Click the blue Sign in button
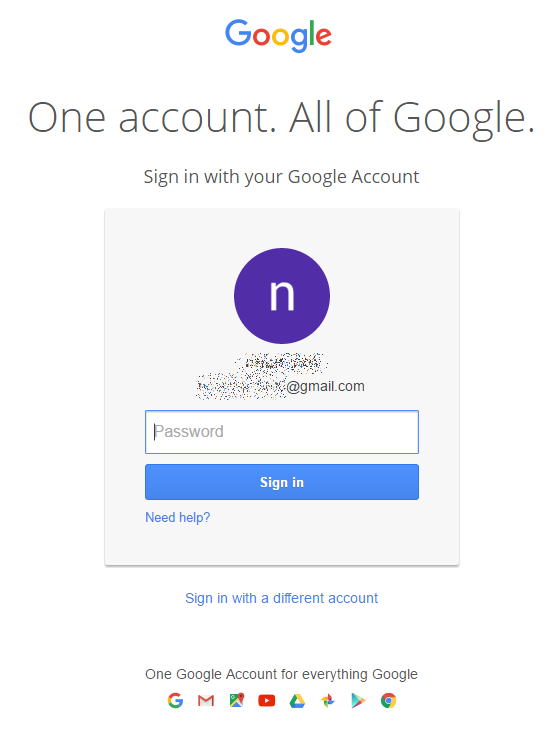559x743 pixels. [282, 482]
